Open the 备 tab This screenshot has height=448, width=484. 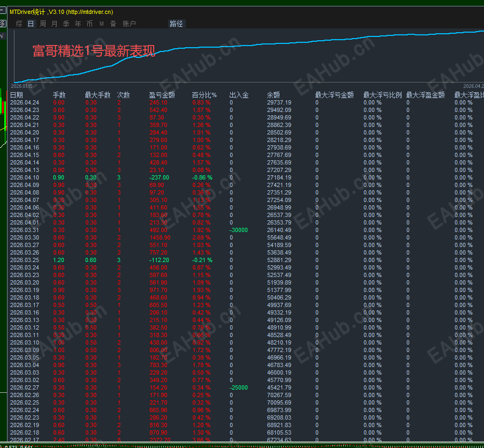[114, 24]
